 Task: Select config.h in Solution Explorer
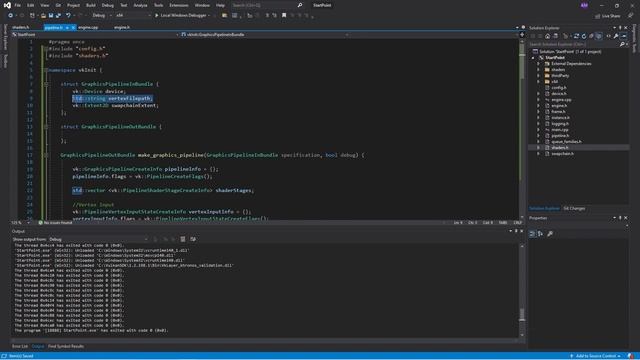pyautogui.click(x=558, y=88)
